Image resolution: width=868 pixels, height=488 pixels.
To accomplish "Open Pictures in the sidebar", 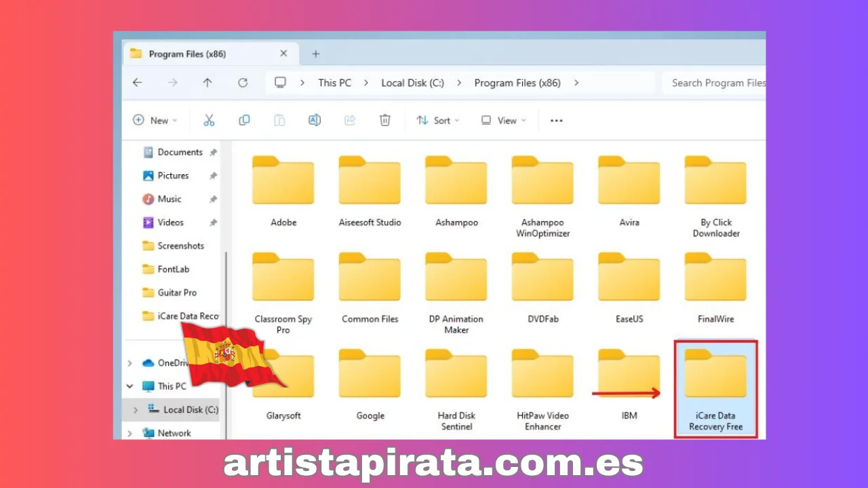I will click(174, 176).
